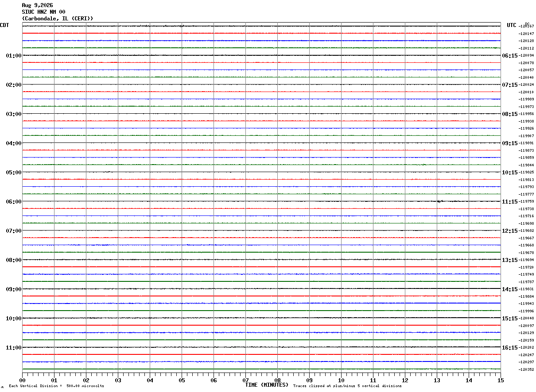
Task: Click the Carbondale, IL (CERI) location text
Action: pos(58,19)
